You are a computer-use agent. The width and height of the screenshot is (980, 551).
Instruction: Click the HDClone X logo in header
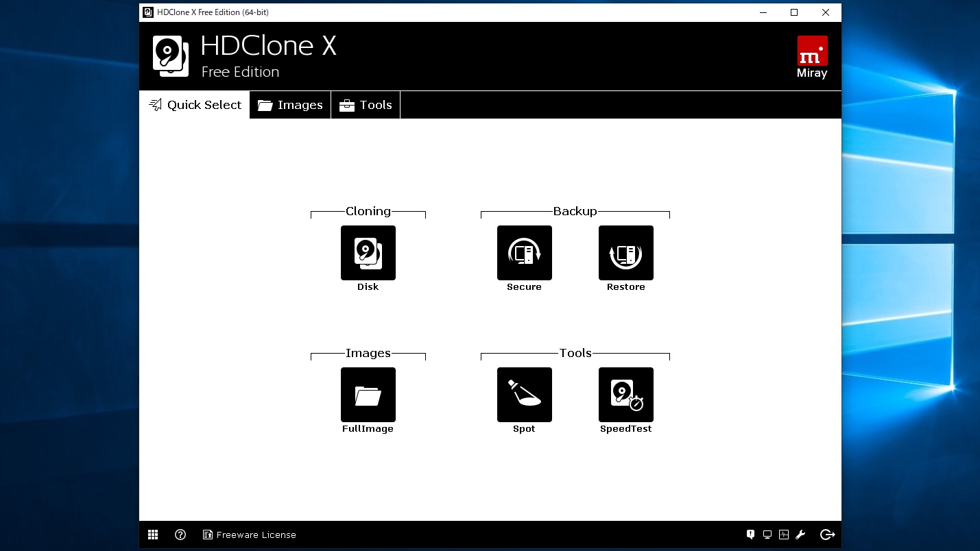pyautogui.click(x=170, y=56)
